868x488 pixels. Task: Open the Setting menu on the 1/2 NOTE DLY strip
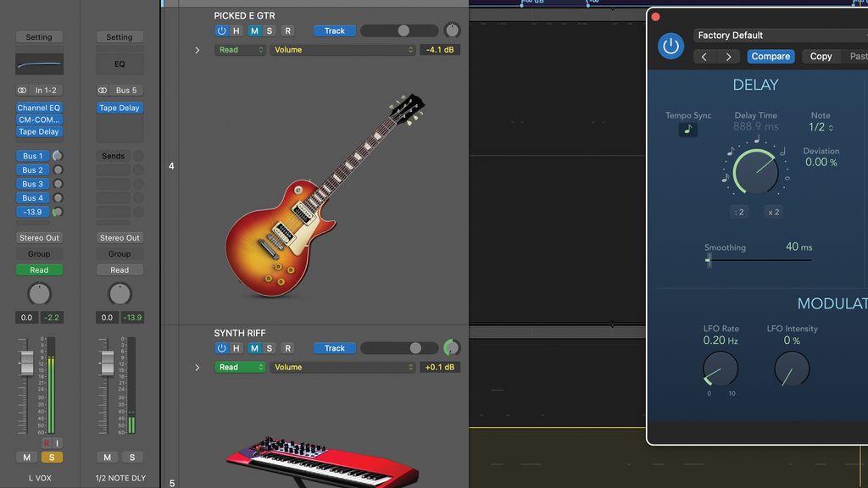[119, 36]
